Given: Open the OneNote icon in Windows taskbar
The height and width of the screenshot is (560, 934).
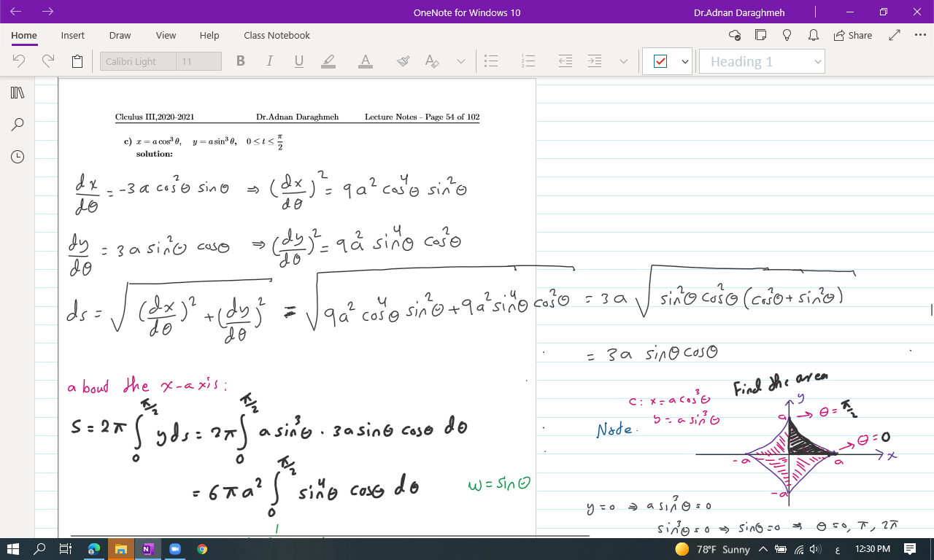Looking at the screenshot, I should (x=147, y=549).
